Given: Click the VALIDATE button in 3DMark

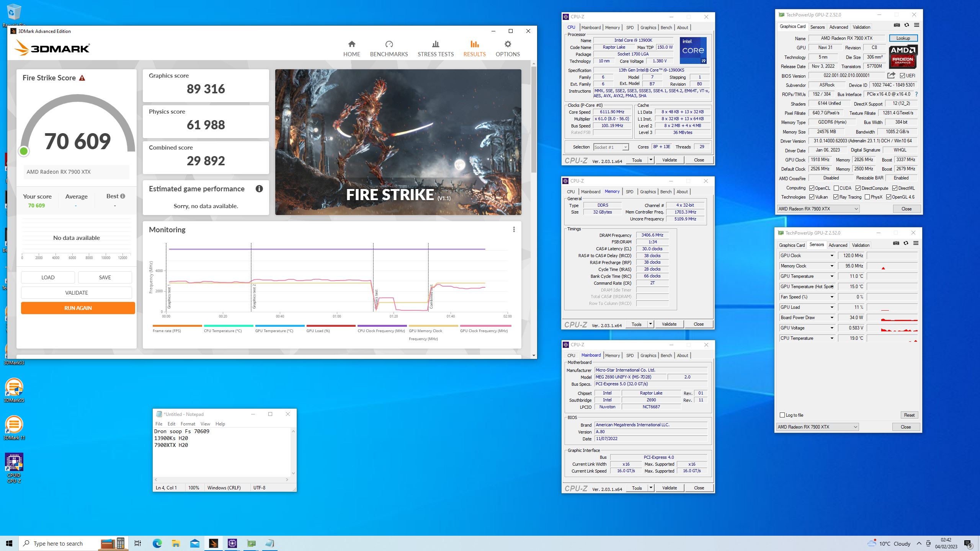Looking at the screenshot, I should pos(77,293).
